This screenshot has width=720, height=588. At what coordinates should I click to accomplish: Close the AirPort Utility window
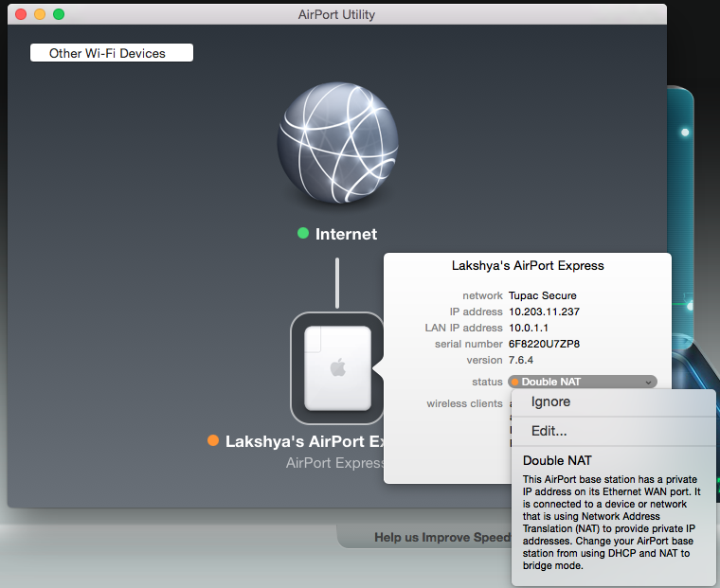[21, 14]
